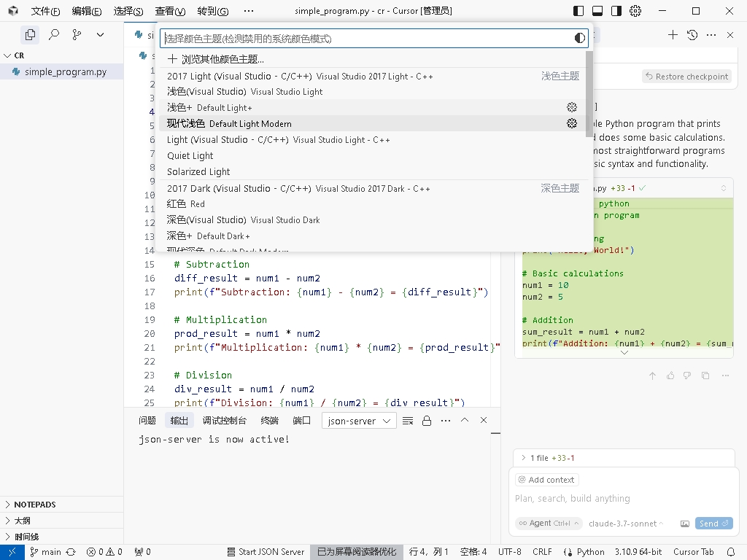Give thumbs down to chat response

(687, 376)
